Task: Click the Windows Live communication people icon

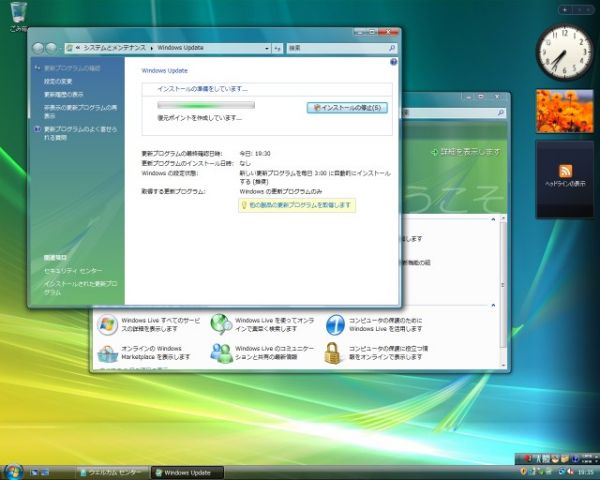Action: (220, 353)
